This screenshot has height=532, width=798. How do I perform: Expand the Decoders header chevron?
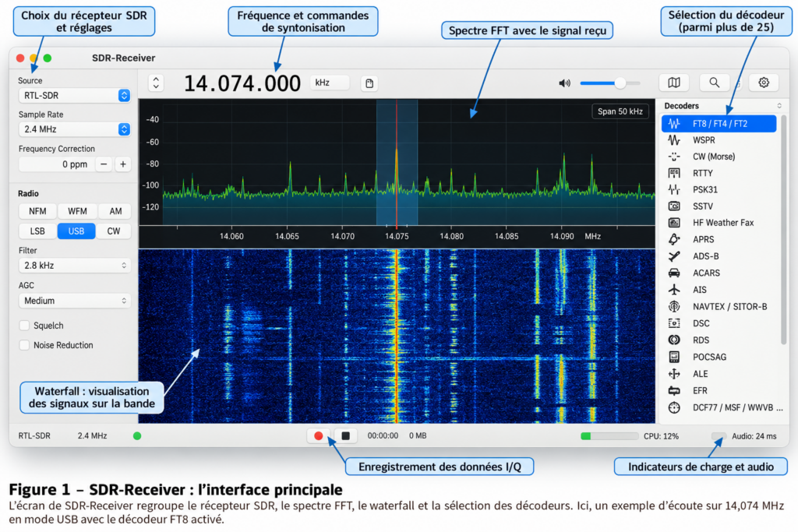779,106
